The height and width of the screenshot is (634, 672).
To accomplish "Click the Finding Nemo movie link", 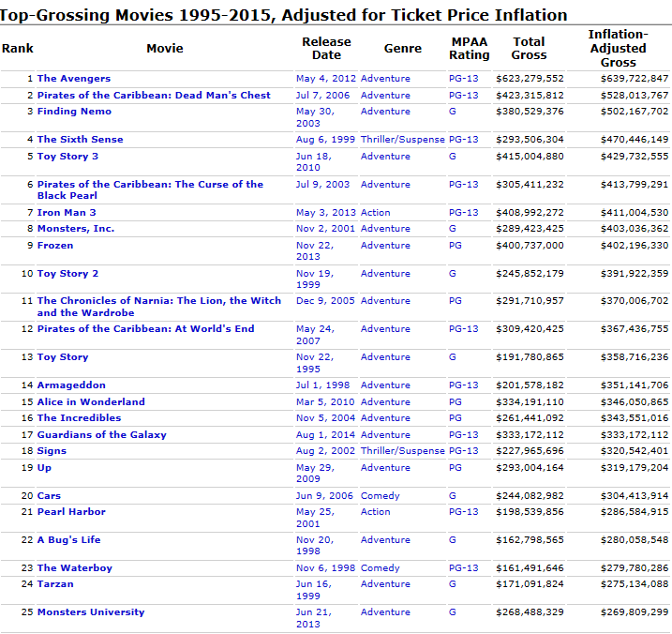I will (74, 112).
